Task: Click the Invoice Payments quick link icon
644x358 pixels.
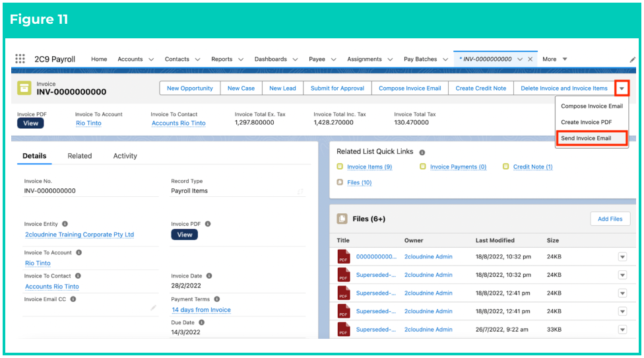Action: point(422,166)
